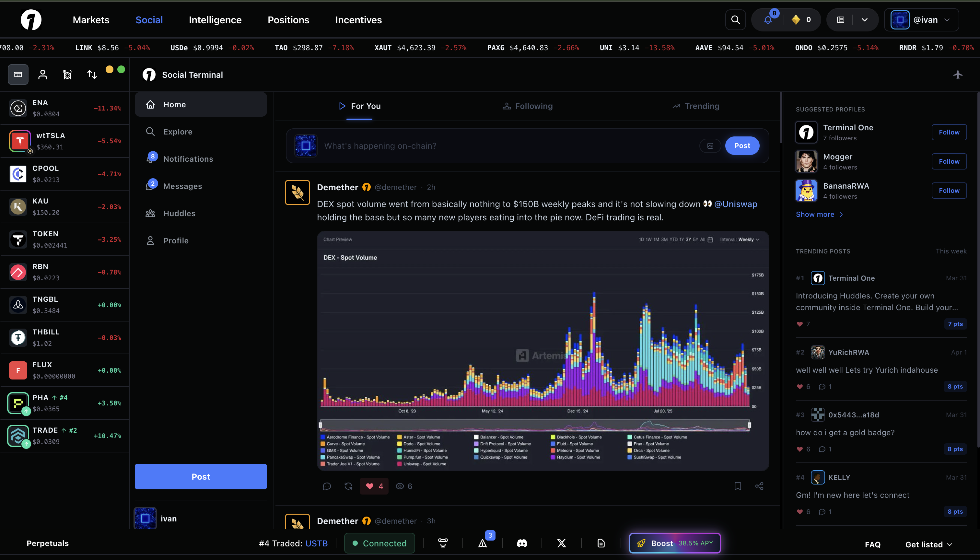Open the Intelligence section
980x560 pixels.
click(x=216, y=20)
